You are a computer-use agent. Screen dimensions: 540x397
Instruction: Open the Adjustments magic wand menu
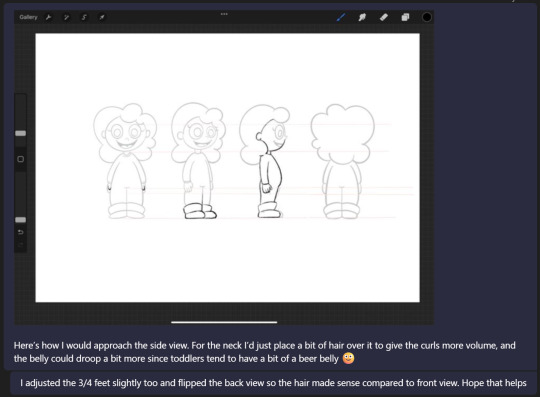[66, 17]
